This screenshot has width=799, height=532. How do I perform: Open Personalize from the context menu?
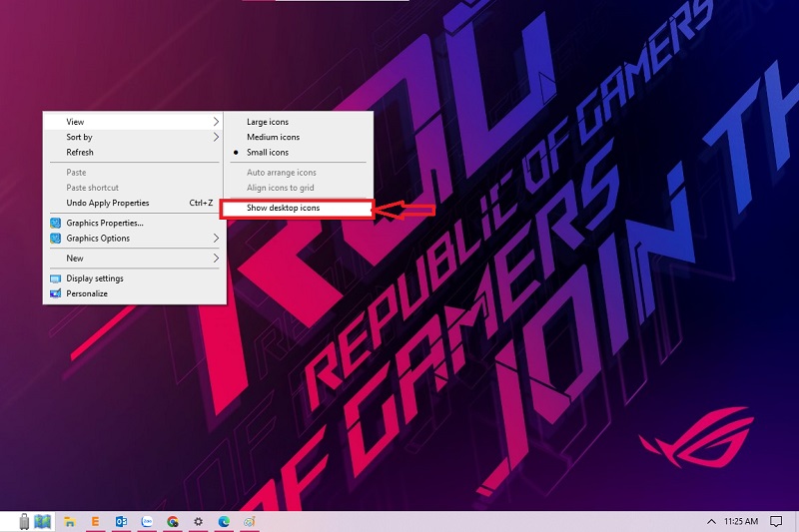(87, 293)
